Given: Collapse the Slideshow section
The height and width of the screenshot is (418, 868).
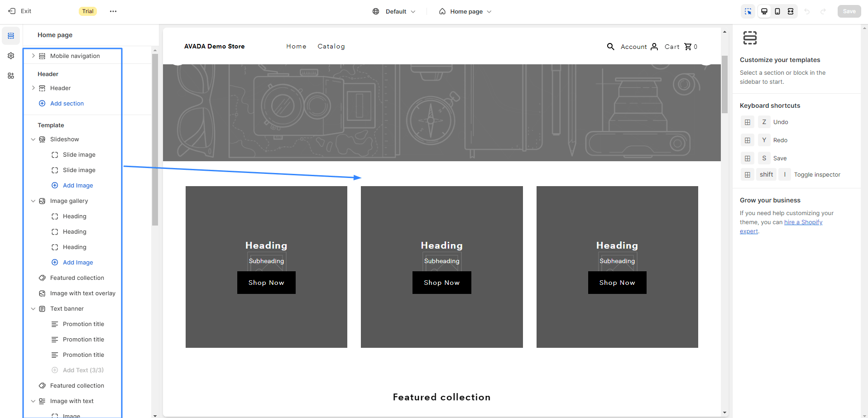Looking at the screenshot, I should 33,139.
